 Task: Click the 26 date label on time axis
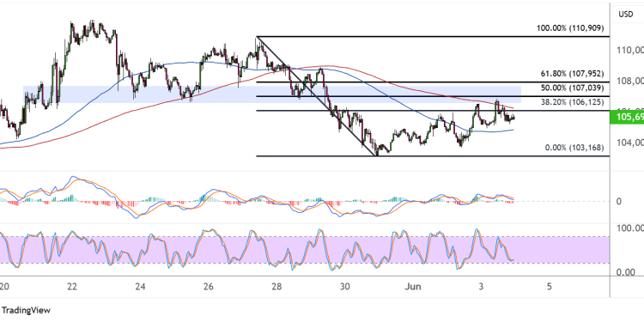pyautogui.click(x=209, y=286)
